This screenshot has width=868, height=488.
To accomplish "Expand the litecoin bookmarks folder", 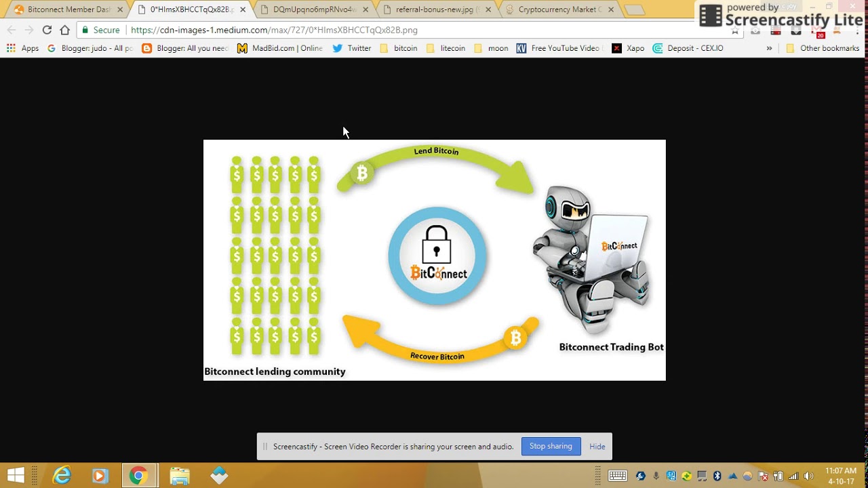I will 446,48.
